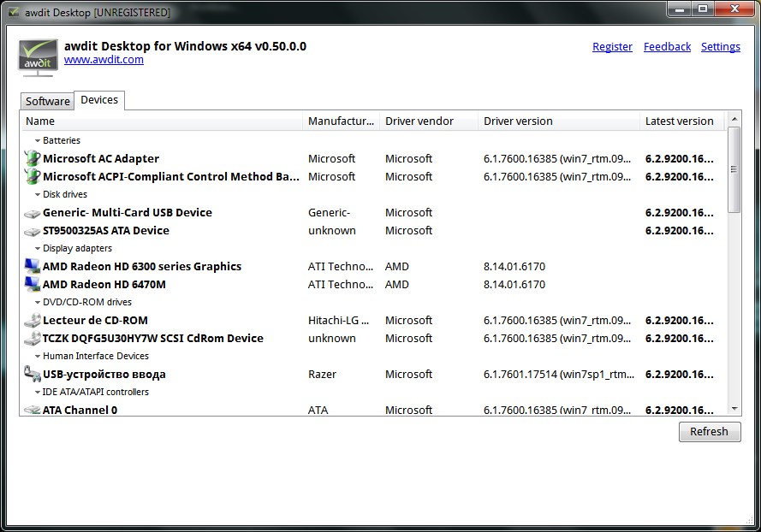
Task: Click the vertical scrollbar down arrow
Action: tap(734, 410)
